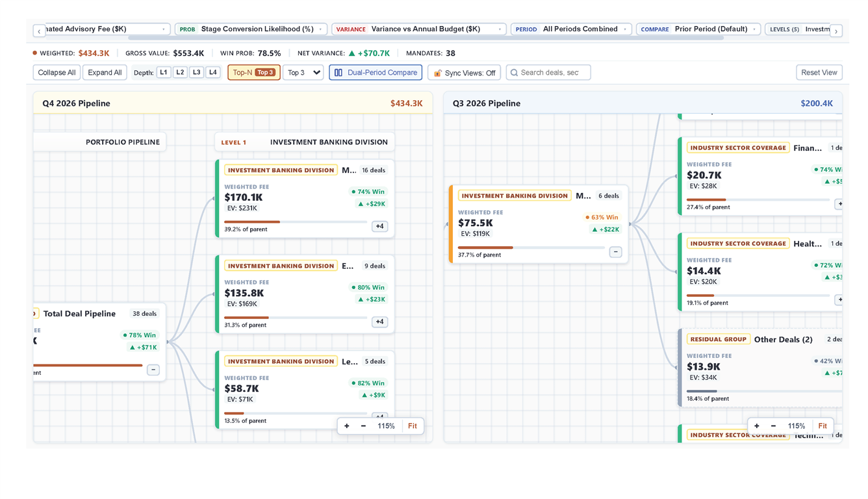The width and height of the screenshot is (868, 499).
Task: Click the Reset View button
Action: pyautogui.click(x=819, y=73)
